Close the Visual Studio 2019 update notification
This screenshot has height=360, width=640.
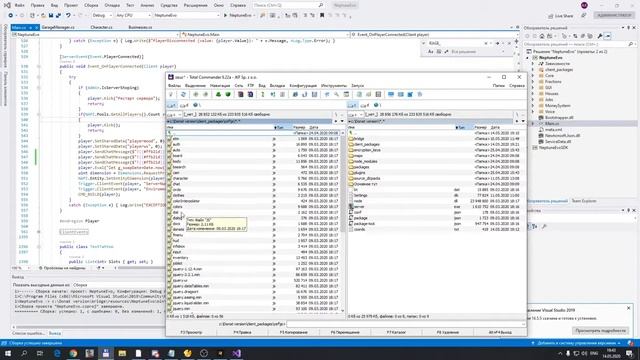(x=629, y=308)
